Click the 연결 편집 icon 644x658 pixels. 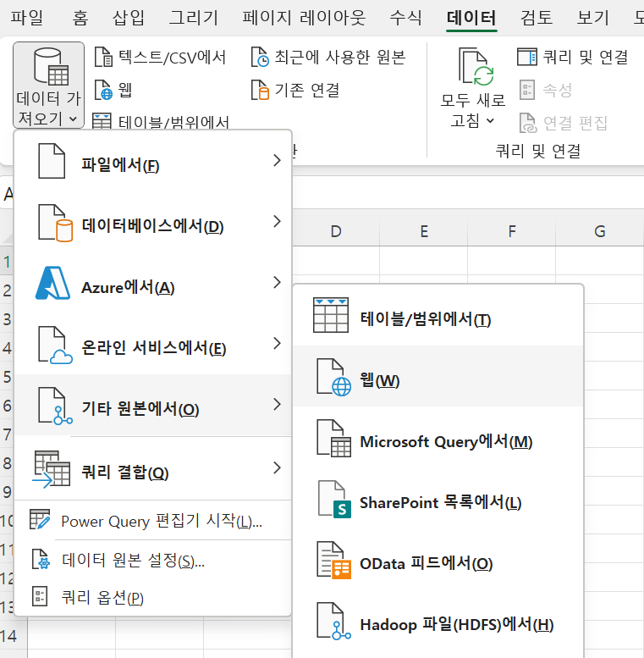(528, 123)
